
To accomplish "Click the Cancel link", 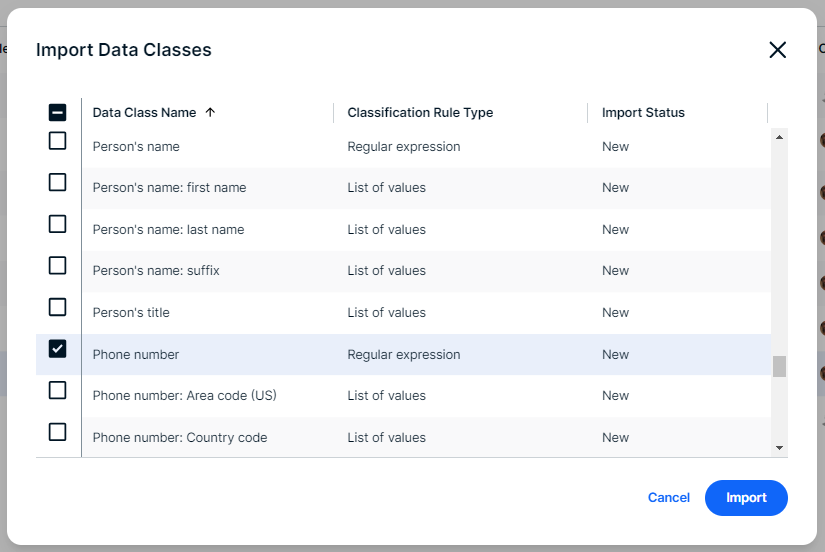I will pos(669,498).
